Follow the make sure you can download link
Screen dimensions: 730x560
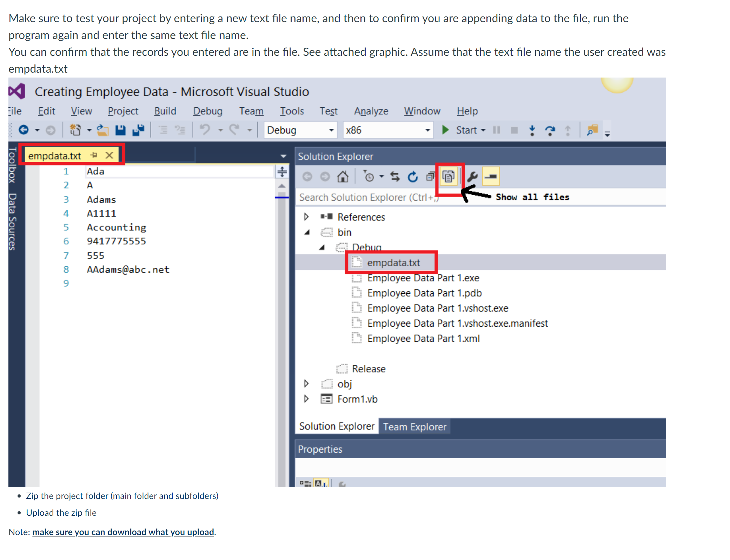123,532
